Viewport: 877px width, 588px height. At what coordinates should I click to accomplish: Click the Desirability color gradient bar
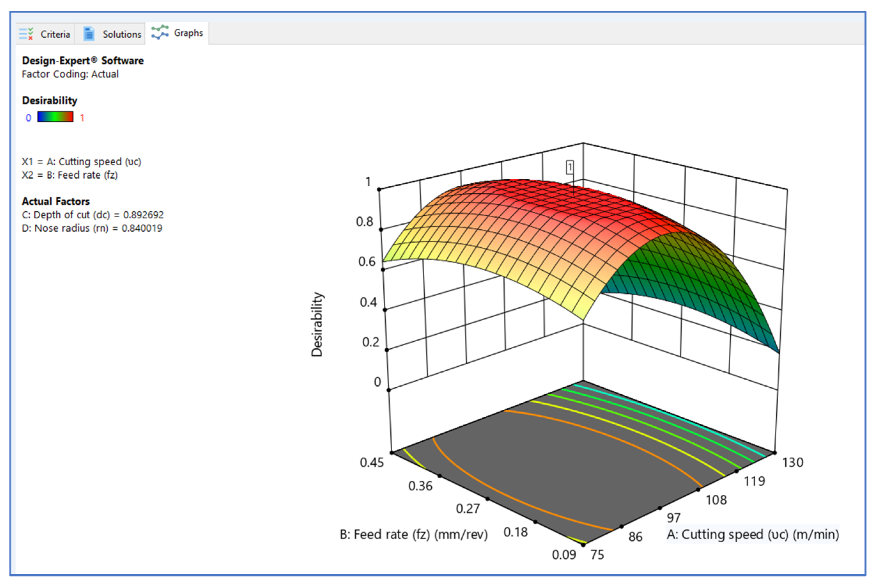(x=55, y=117)
